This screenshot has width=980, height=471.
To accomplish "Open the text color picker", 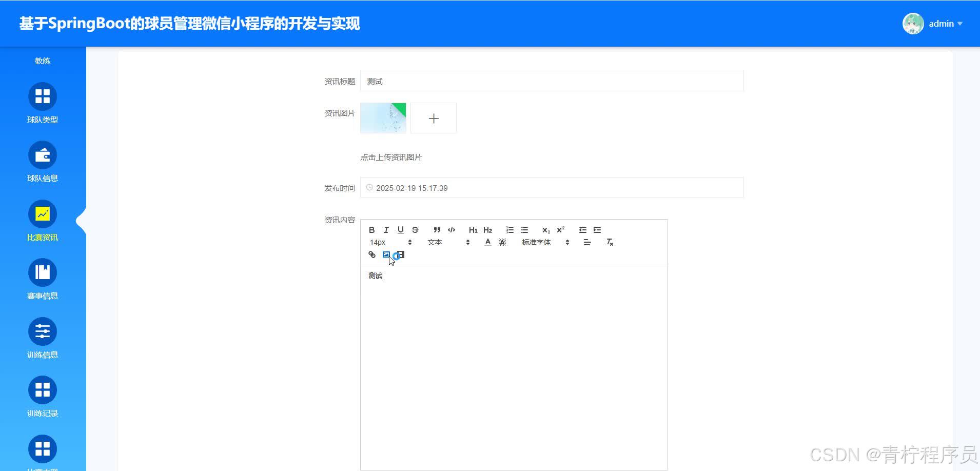I will [487, 242].
